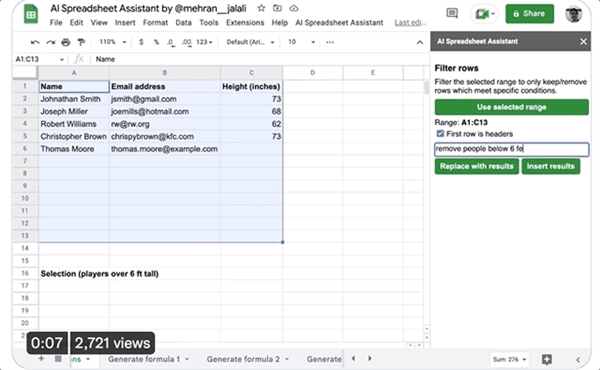Apply percent format from toolbar
The height and width of the screenshot is (370, 600).
point(156,42)
